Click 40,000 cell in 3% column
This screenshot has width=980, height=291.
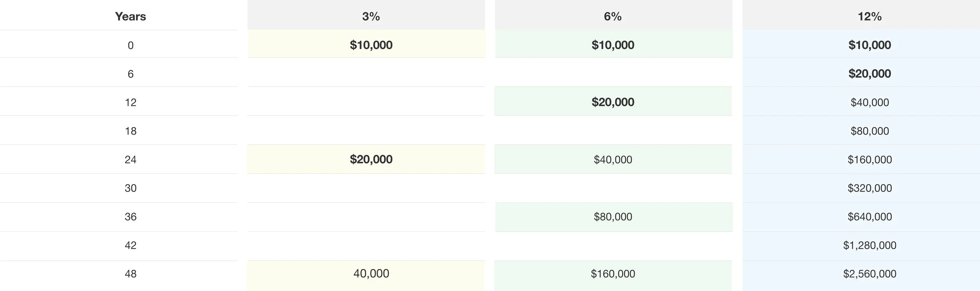pos(371,273)
